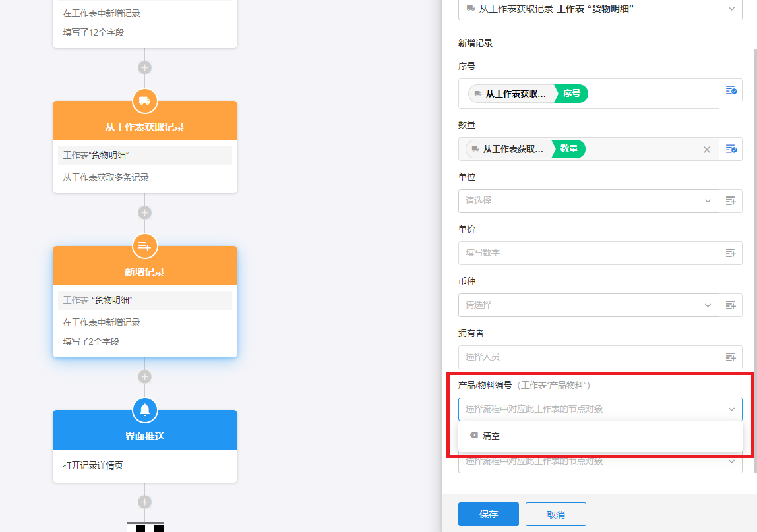Open the 产品/物料编号 node object dropdown
The width and height of the screenshot is (757, 532).
600,409
